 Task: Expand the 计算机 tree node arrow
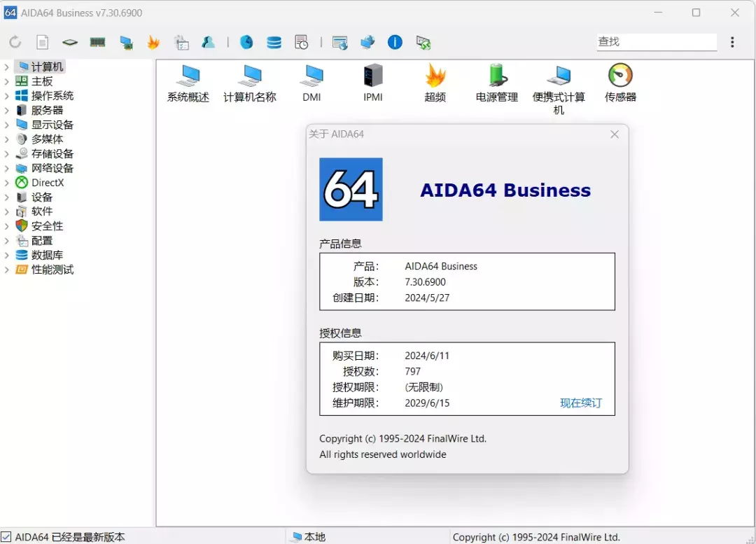(x=6, y=67)
